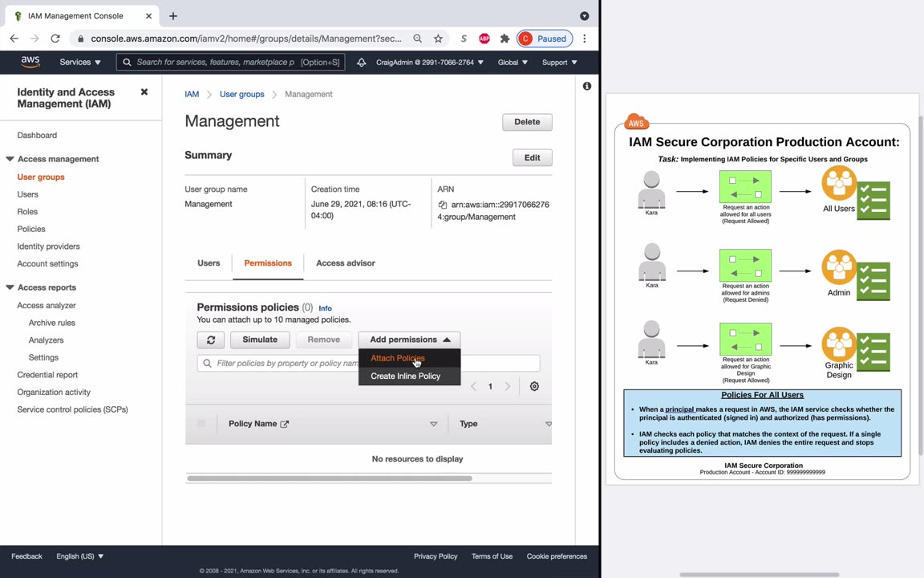Click the Simulate button
924x578 pixels.
coord(260,340)
